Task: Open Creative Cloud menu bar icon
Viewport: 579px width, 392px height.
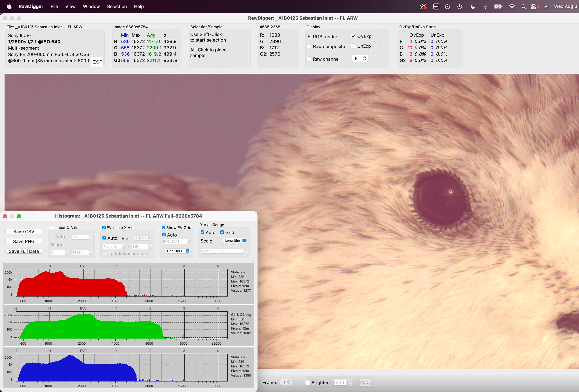Action: coord(423,7)
